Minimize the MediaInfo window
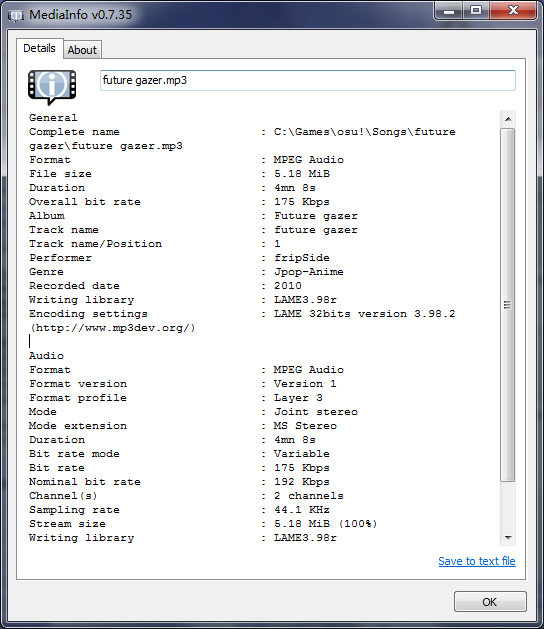544x629 pixels. (449, 10)
